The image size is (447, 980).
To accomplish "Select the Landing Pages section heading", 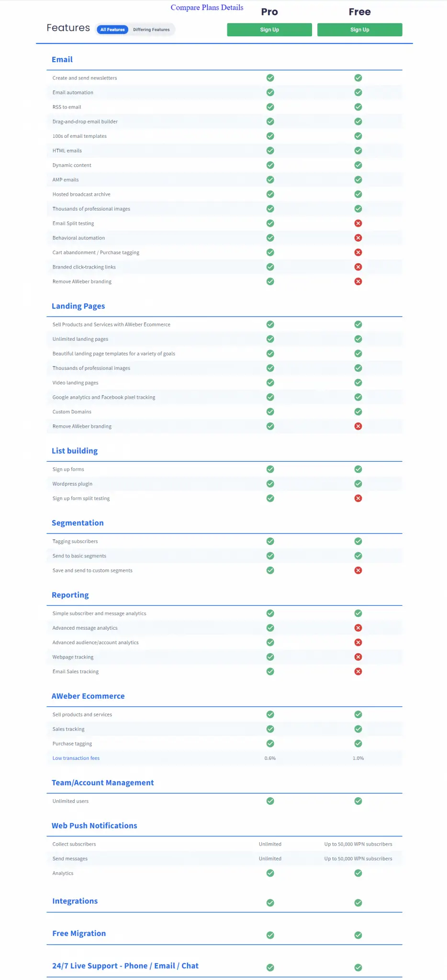I will pyautogui.click(x=78, y=306).
